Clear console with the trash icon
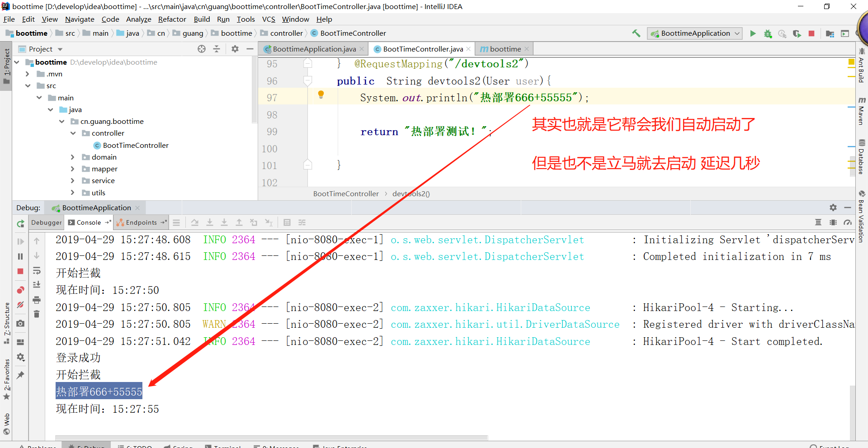868x448 pixels. click(37, 314)
